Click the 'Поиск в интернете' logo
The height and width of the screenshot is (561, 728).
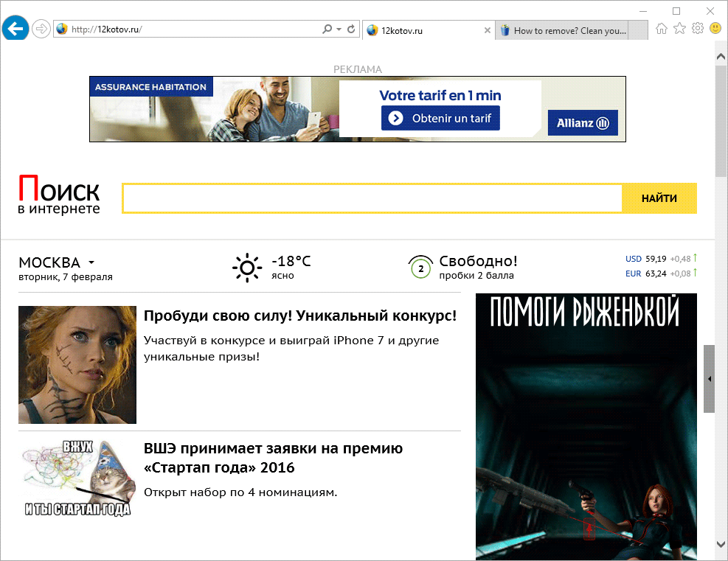click(x=59, y=195)
